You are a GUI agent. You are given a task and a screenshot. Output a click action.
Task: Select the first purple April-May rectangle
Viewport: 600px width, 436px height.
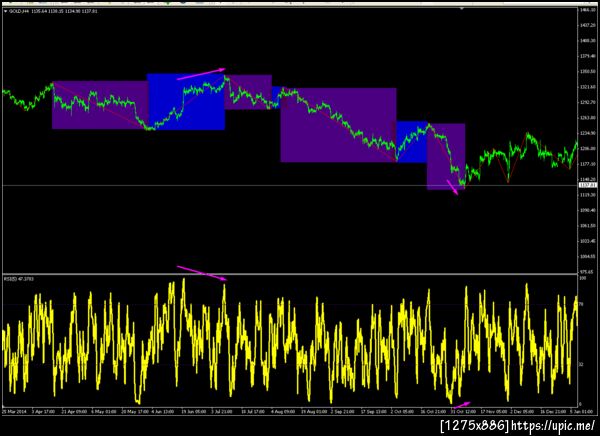(x=99, y=105)
